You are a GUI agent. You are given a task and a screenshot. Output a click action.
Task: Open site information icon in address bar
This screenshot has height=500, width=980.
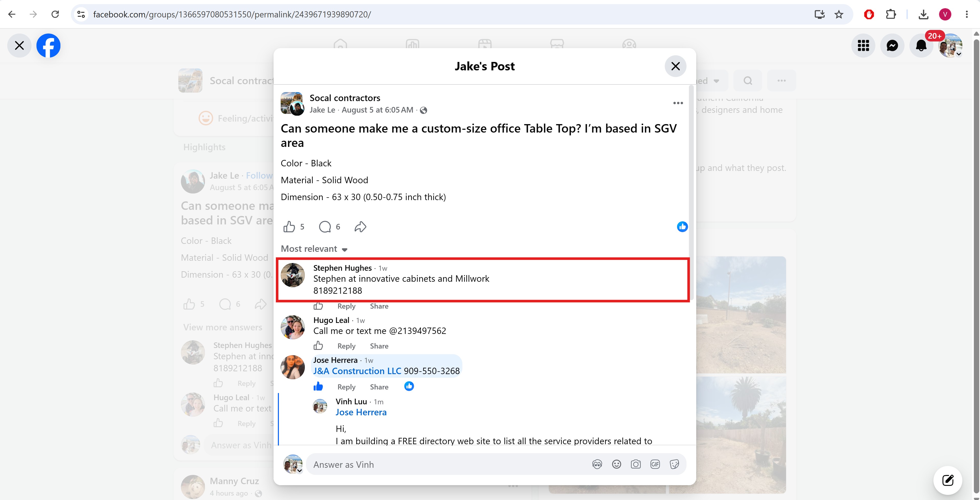(81, 15)
